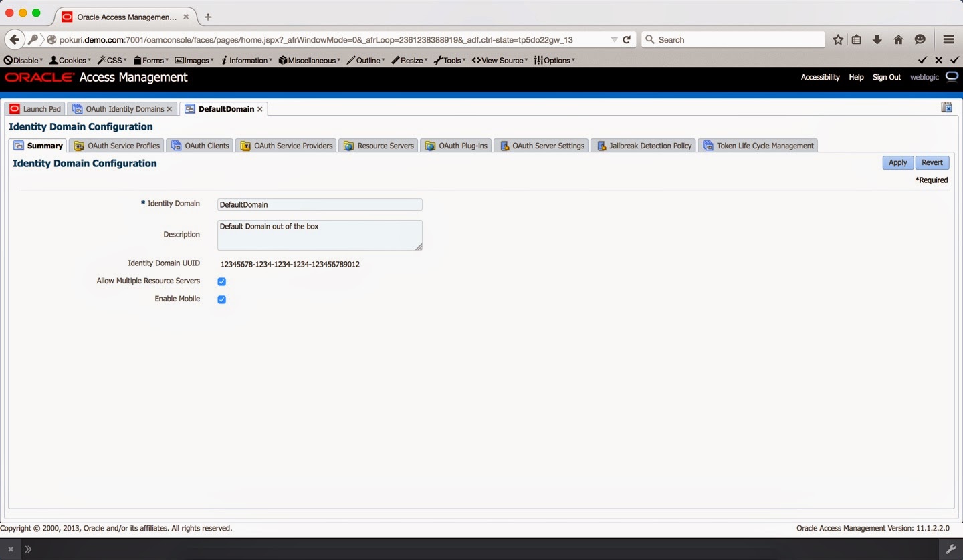Image resolution: width=963 pixels, height=560 pixels.
Task: Open a new browser tab with plus
Action: pos(208,17)
